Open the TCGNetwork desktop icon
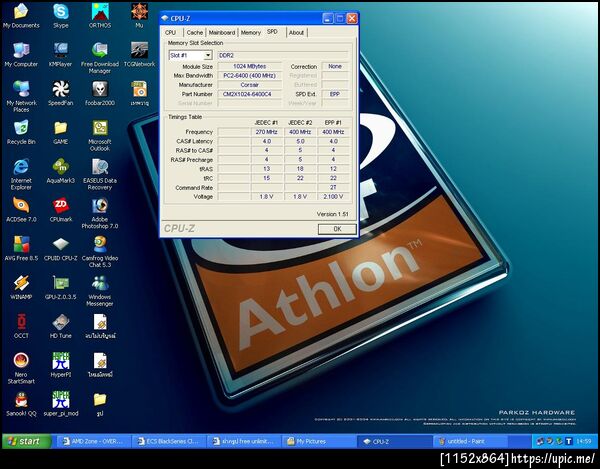This screenshot has width=600, height=469. click(139, 54)
